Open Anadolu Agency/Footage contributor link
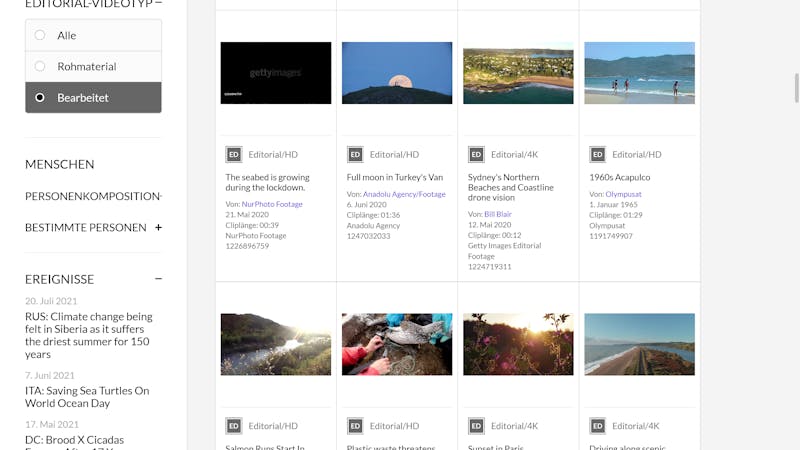 [404, 194]
